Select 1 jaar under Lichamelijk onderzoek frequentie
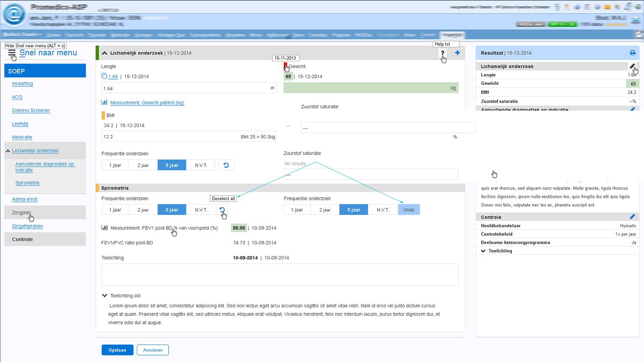 [115, 165]
